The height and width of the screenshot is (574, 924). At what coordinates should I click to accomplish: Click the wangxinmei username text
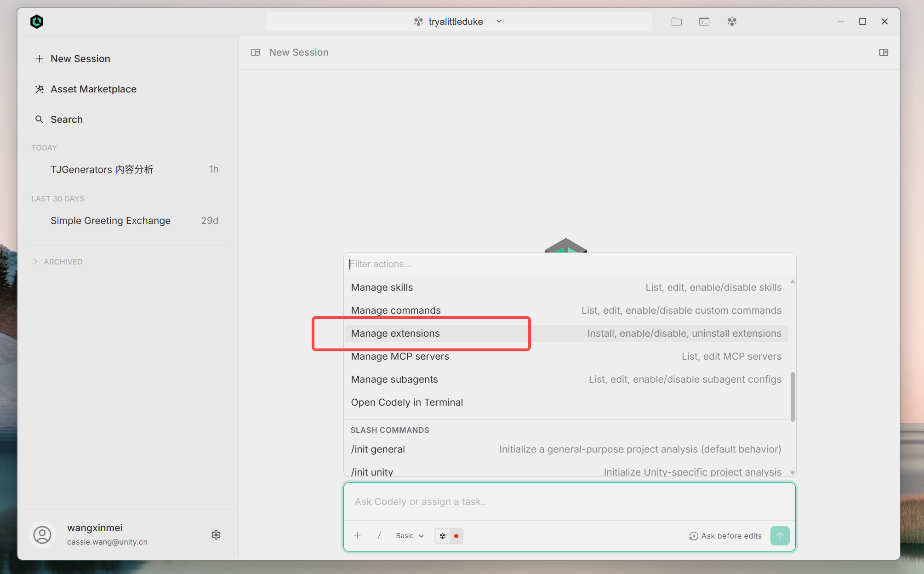[95, 528]
